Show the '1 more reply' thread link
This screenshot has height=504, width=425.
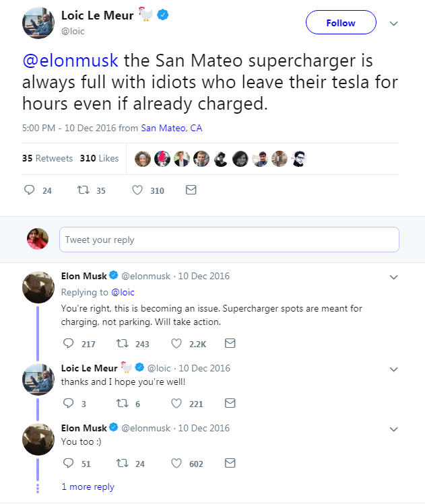tap(88, 487)
